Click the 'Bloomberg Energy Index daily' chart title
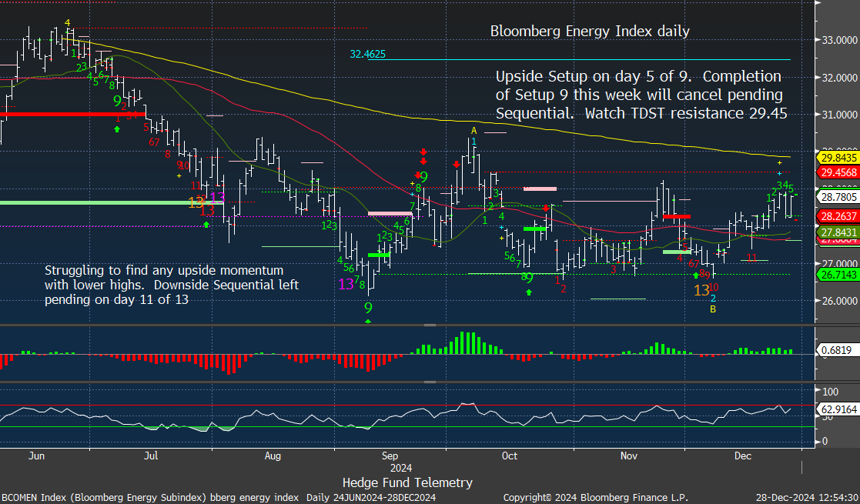Screen dimensions: 860x504 click(590, 32)
